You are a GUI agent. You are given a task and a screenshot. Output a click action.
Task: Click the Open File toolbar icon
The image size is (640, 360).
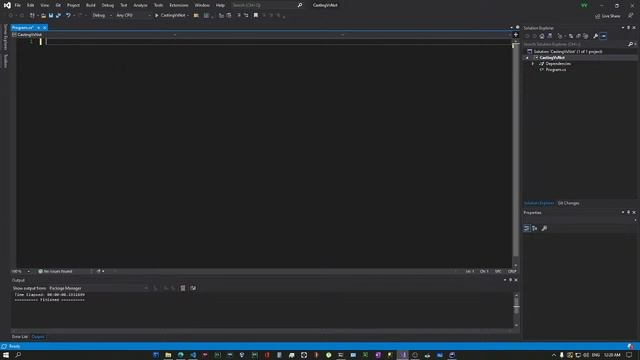(43, 16)
